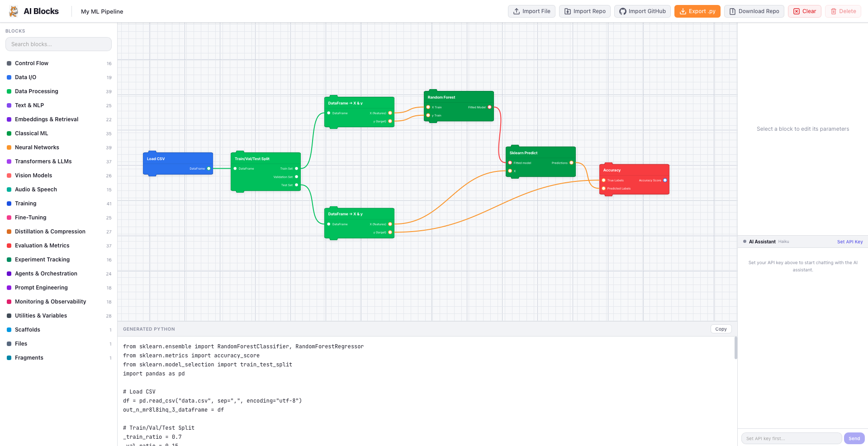This screenshot has width=868, height=446.
Task: Open the Training category
Action: click(x=59, y=204)
